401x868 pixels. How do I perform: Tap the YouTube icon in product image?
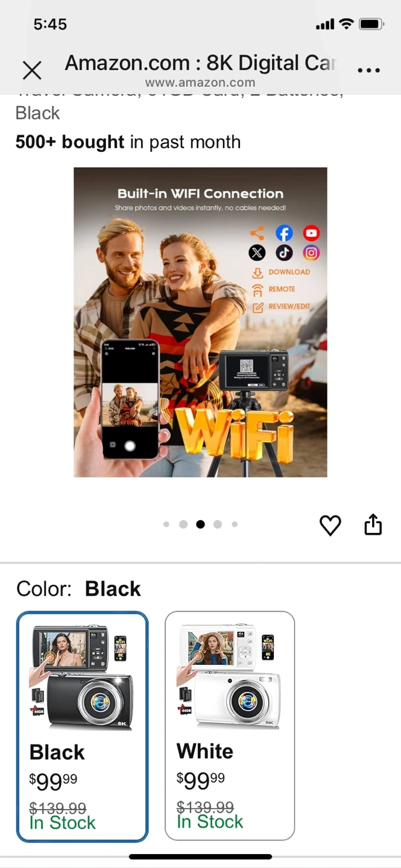coord(311,233)
